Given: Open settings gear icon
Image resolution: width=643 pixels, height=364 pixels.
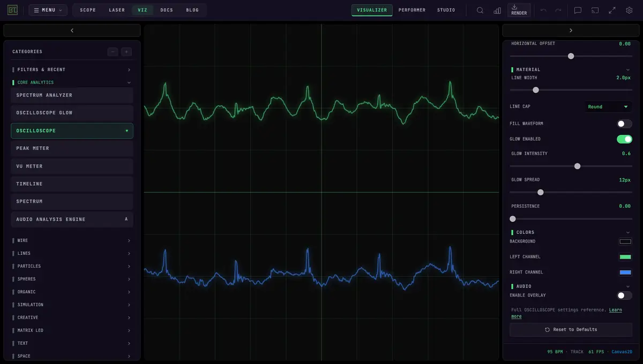Looking at the screenshot, I should click(629, 10).
